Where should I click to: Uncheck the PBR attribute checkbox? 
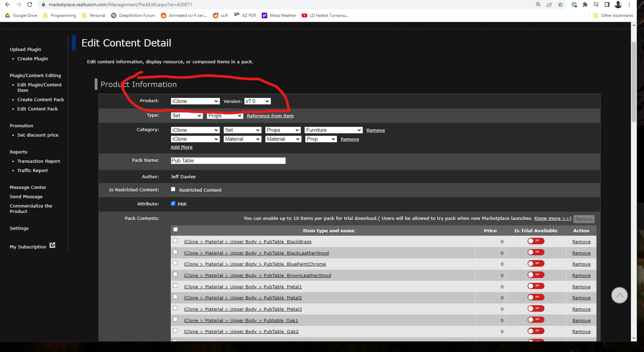tap(173, 203)
